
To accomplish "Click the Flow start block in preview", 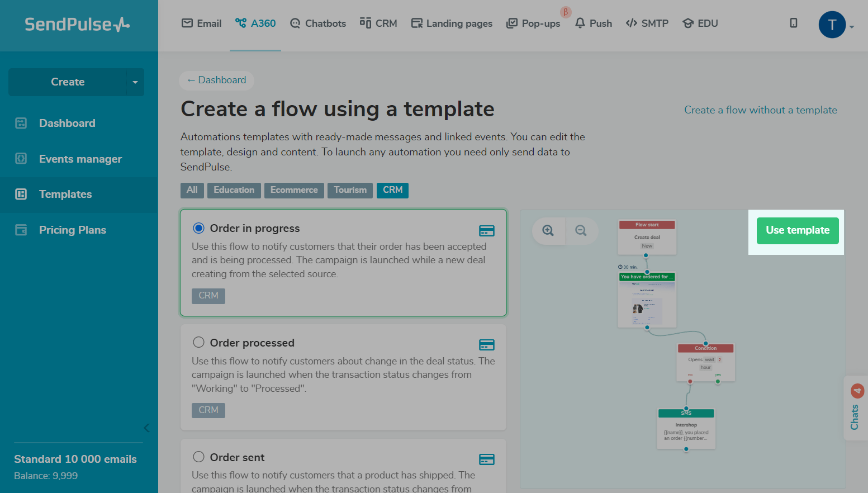I will pyautogui.click(x=647, y=237).
